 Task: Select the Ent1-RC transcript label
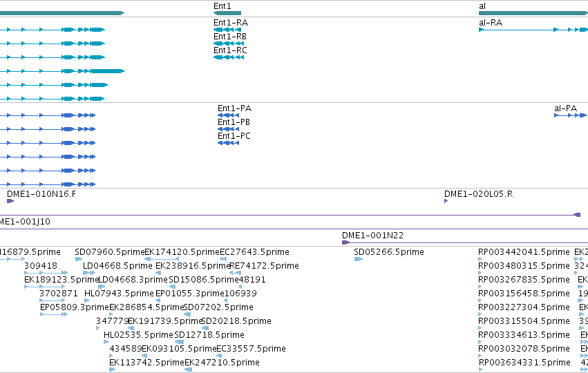[x=230, y=50]
